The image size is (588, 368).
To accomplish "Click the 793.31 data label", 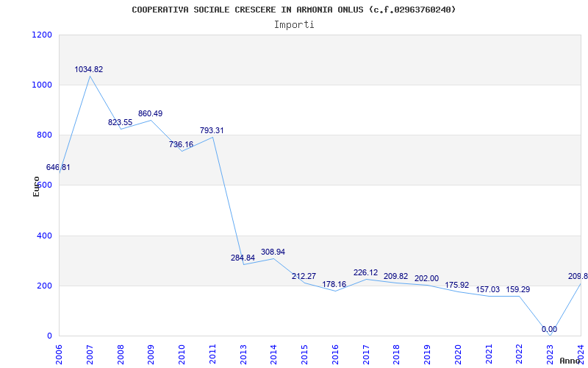I will point(212,131).
